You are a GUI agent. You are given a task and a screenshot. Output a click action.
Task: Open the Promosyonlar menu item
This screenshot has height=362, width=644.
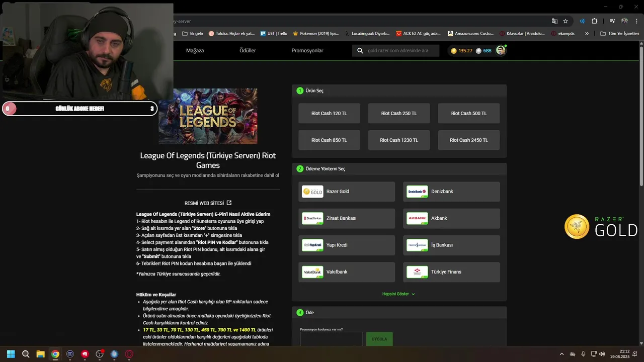307,51
